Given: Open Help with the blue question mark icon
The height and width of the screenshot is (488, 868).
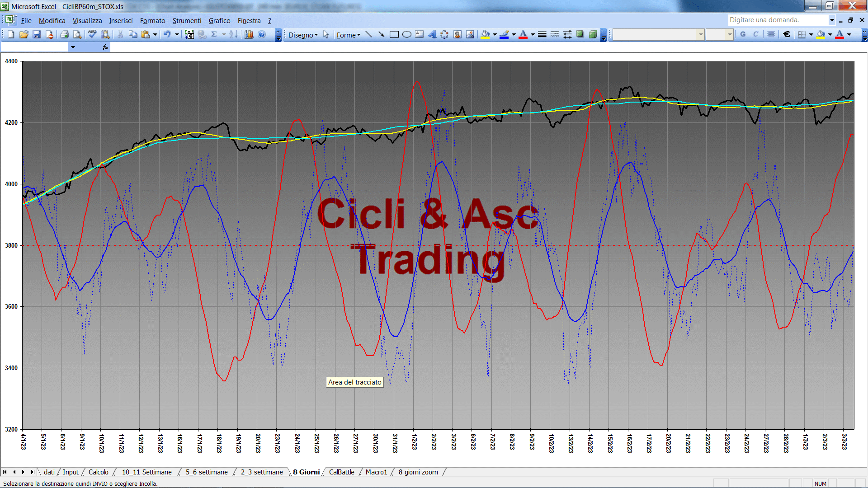Looking at the screenshot, I should coord(262,34).
